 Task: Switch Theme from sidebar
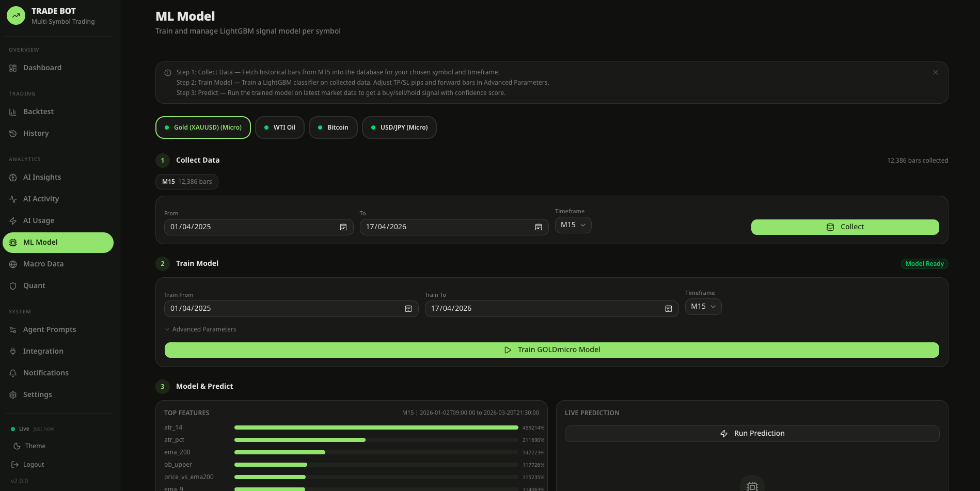coord(29,446)
